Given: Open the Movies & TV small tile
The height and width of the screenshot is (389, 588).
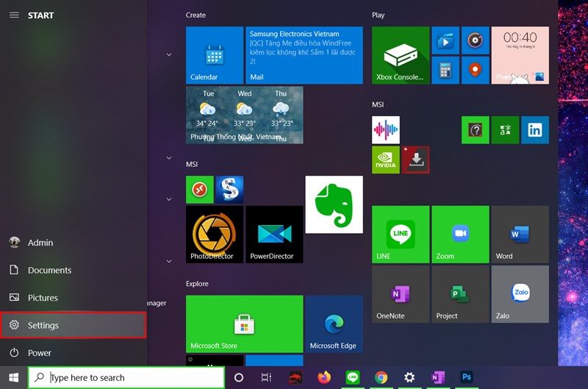Looking at the screenshot, I should click(445, 40).
